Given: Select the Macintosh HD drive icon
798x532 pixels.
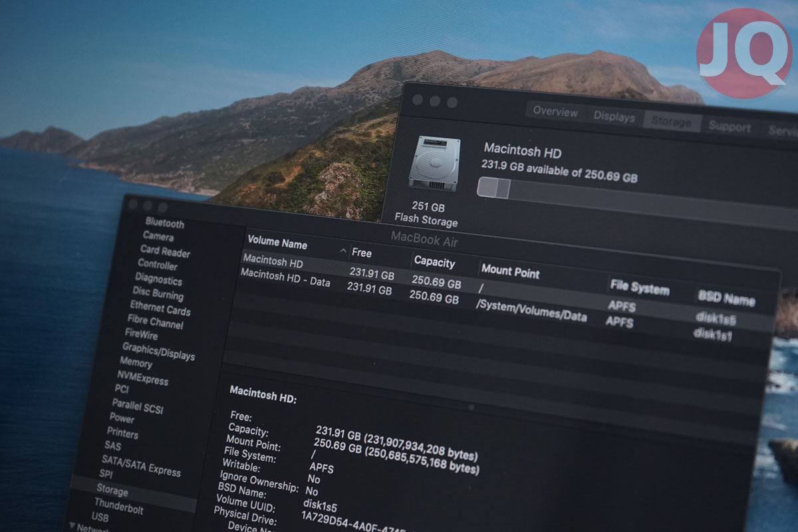Looking at the screenshot, I should pyautogui.click(x=434, y=163).
